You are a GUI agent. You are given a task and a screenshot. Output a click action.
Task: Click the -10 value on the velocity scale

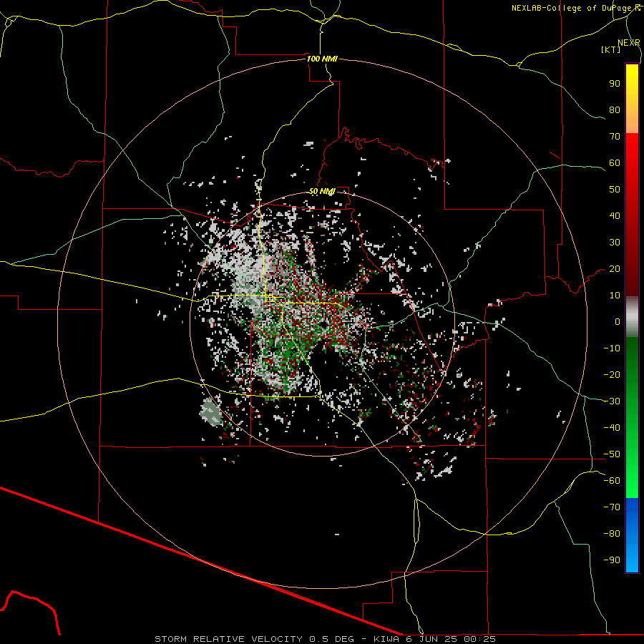point(612,348)
